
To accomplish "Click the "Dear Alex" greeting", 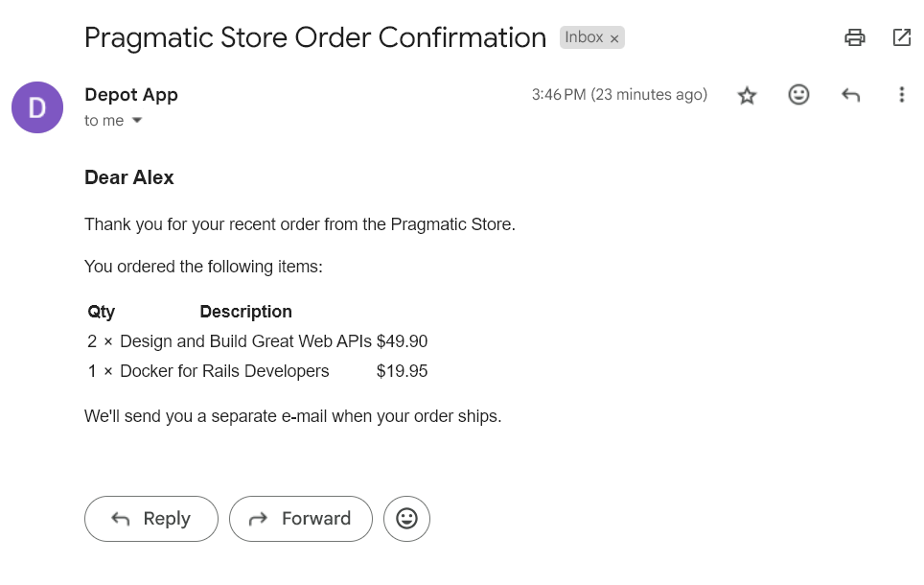I will 129,177.
